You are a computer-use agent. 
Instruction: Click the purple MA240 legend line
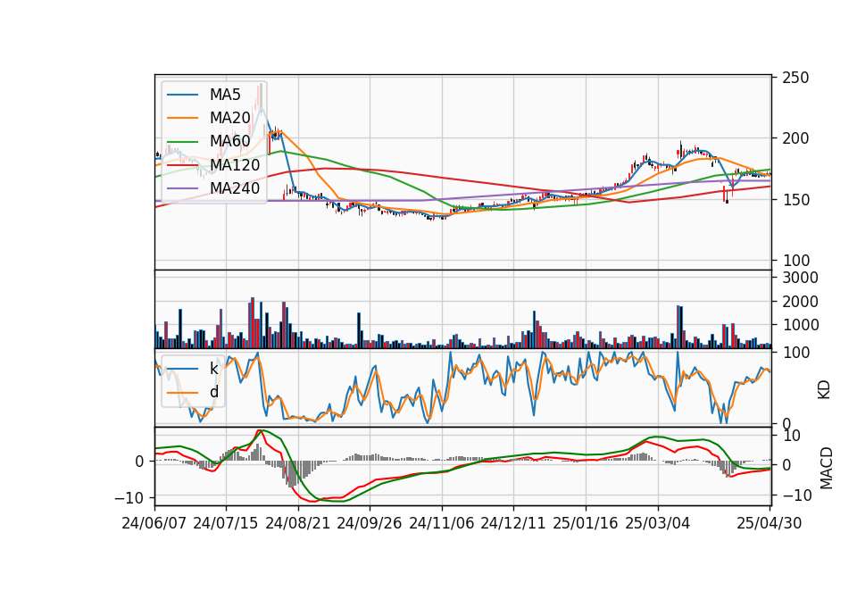pos(182,188)
